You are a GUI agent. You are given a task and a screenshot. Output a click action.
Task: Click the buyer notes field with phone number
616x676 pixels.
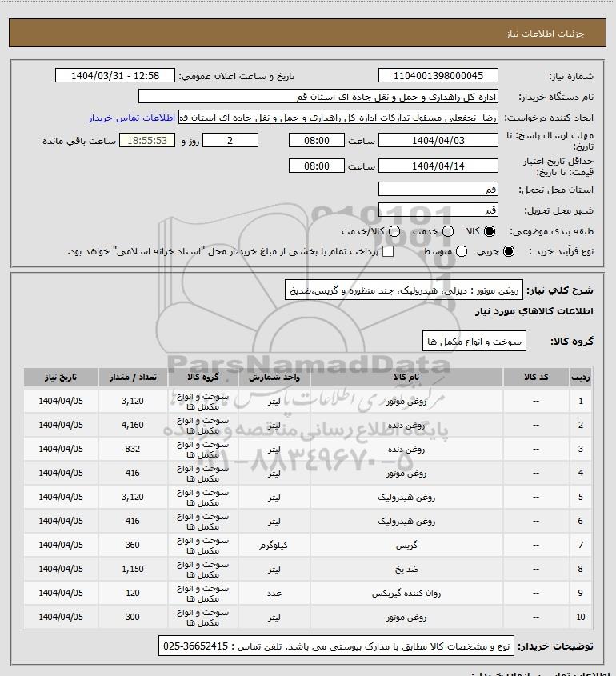click(336, 646)
